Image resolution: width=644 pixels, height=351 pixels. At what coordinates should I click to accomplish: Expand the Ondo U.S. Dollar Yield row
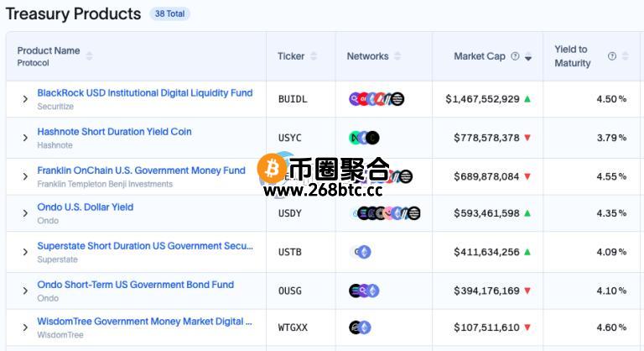pos(25,213)
